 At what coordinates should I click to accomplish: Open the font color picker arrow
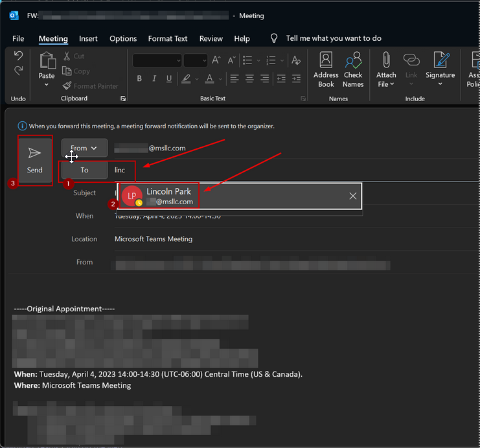220,78
